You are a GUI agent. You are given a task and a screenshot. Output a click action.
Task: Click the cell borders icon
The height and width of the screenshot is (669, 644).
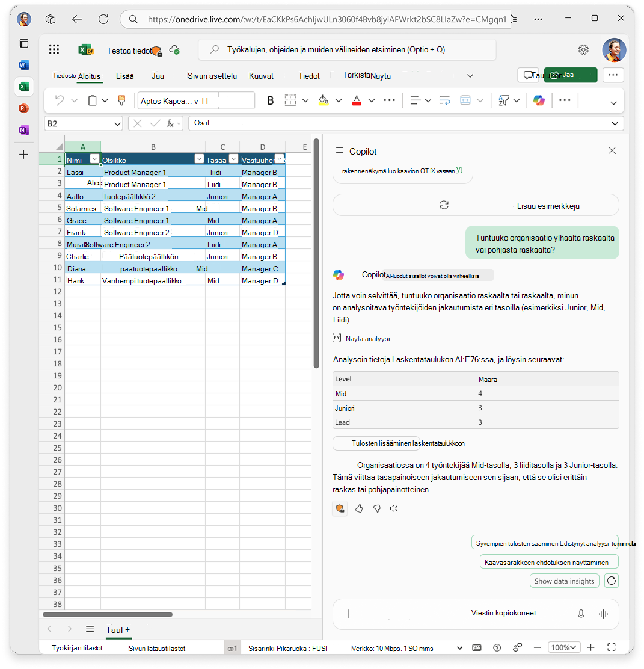tap(290, 100)
